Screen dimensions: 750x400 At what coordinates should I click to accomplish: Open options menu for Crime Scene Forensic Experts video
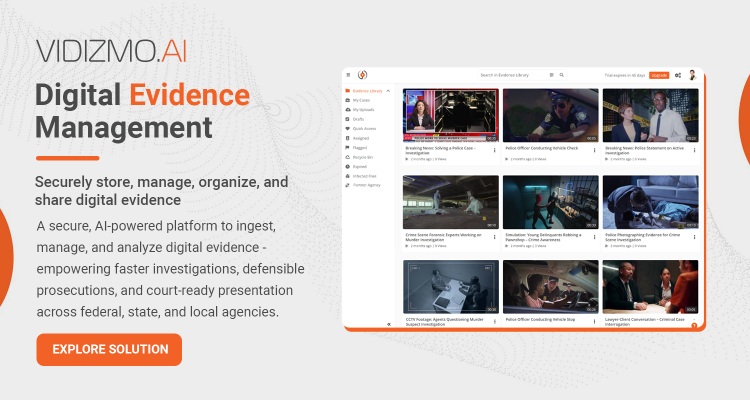pyautogui.click(x=495, y=237)
